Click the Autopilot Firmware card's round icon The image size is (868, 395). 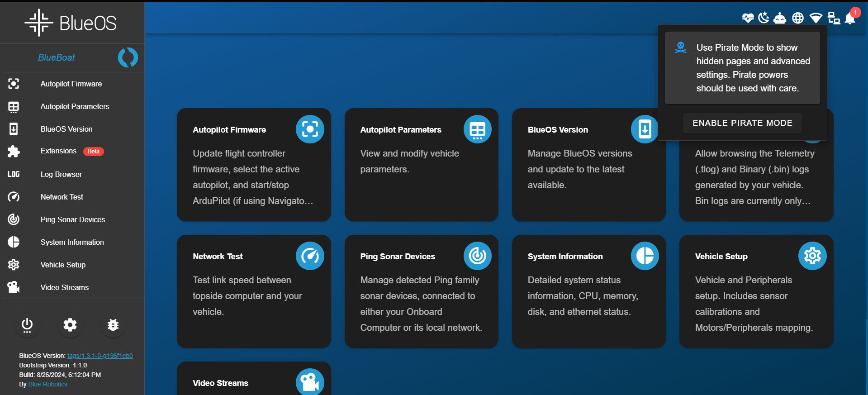point(310,129)
